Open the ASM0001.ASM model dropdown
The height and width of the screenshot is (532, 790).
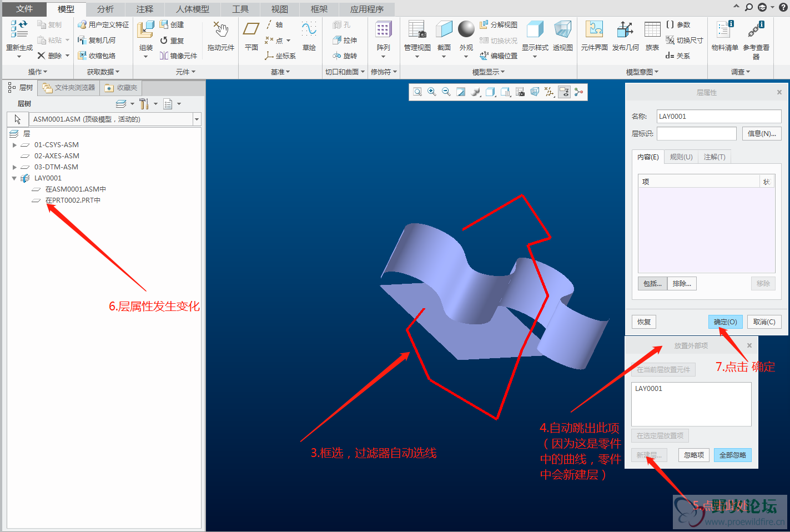[x=197, y=119]
